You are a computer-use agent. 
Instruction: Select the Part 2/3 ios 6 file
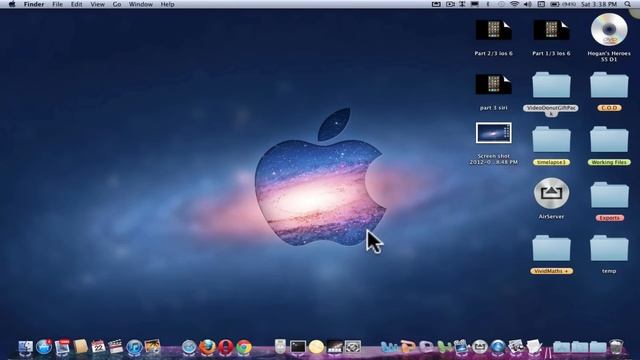(x=493, y=38)
